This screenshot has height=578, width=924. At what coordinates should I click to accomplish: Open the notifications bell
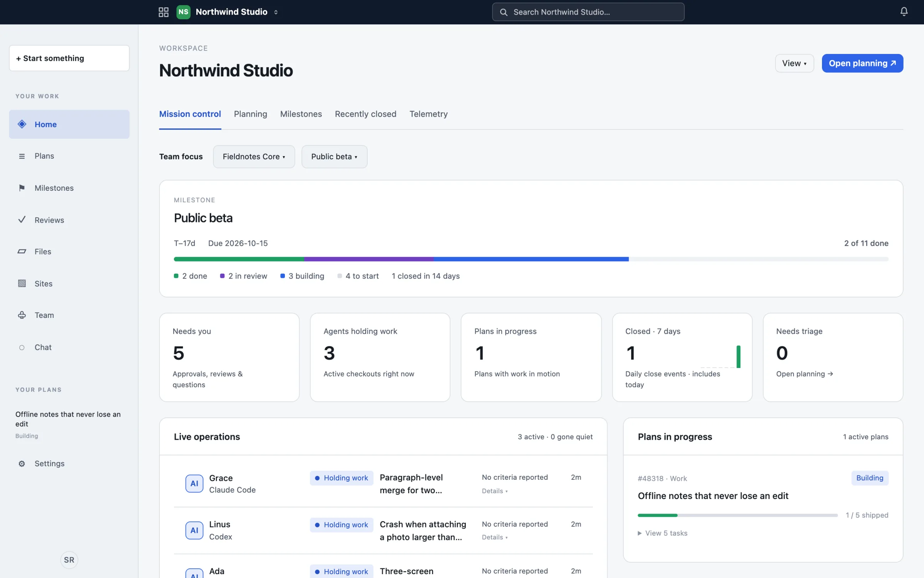[904, 12]
